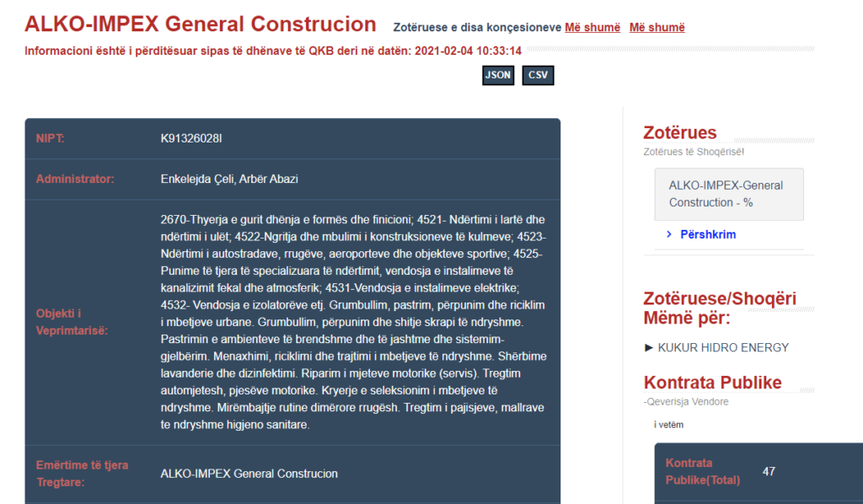
Task: Click the Kontrata Publike(Total) label
Action: click(702, 471)
